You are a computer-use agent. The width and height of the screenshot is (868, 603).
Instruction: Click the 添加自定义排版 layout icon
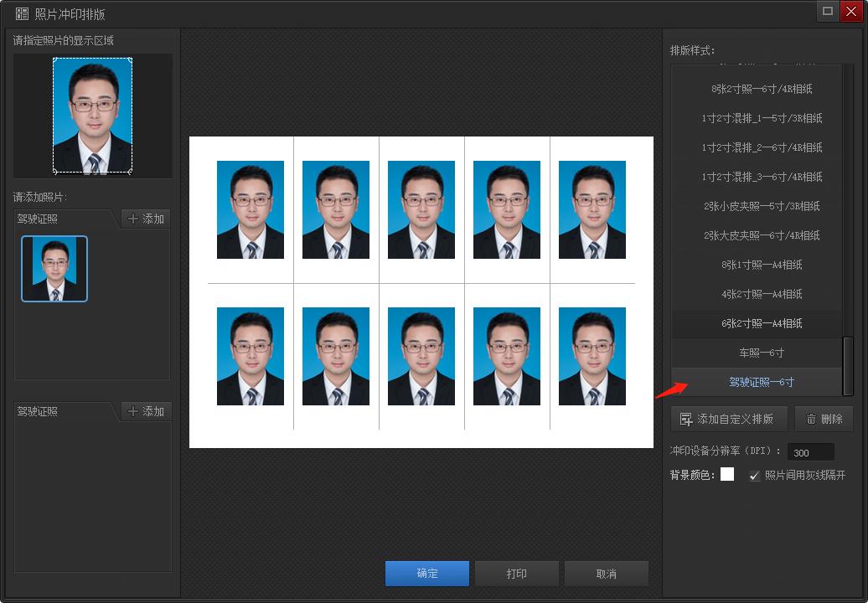(x=686, y=419)
